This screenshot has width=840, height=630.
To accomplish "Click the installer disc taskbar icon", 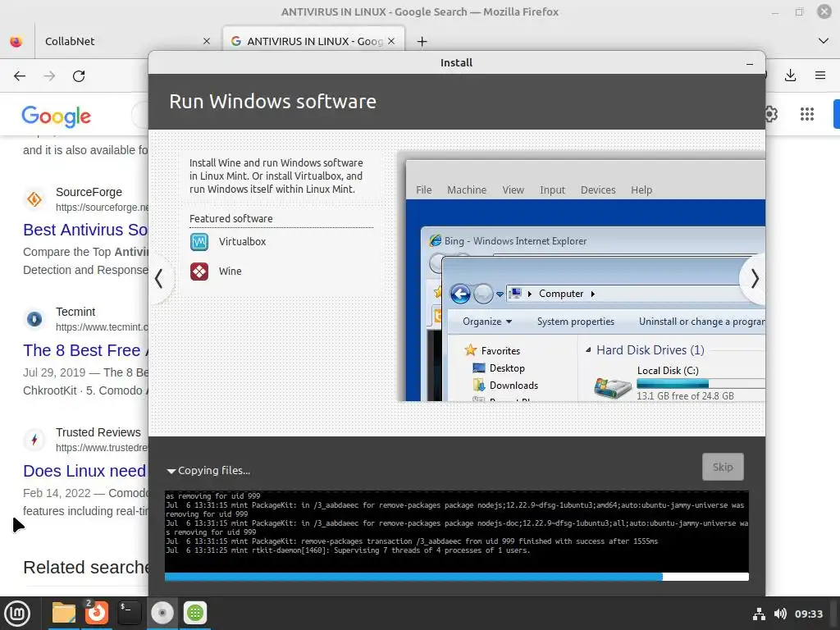I will point(162,614).
